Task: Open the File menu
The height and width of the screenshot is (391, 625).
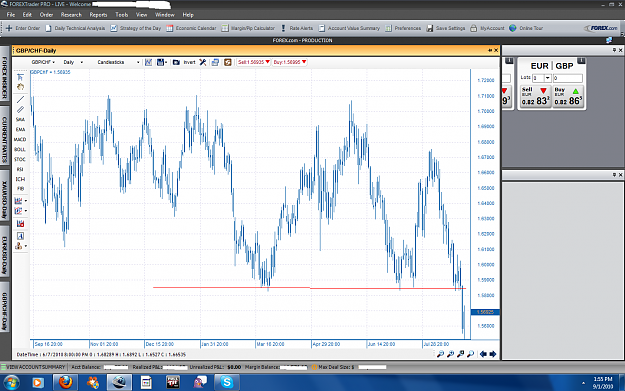Action: 11,15
